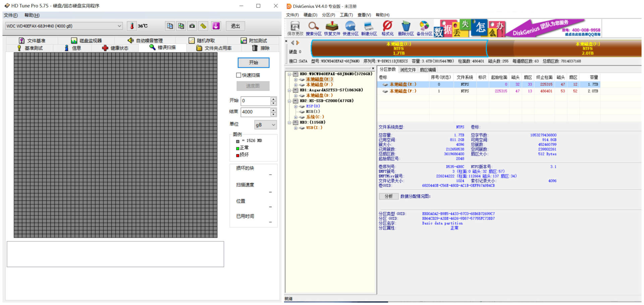Screen dimensions: 644x305
Task: Click the camera screenshot icon in HD Tune
Action: point(192,26)
